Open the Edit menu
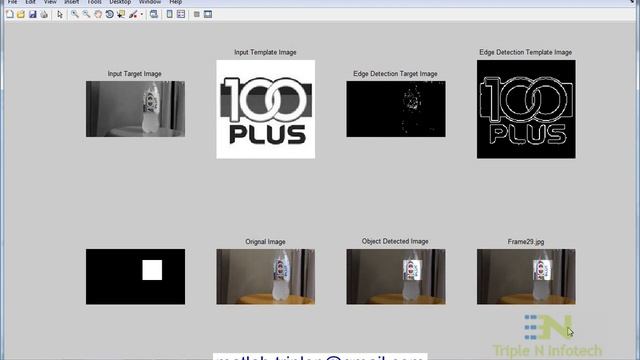 [x=31, y=2]
